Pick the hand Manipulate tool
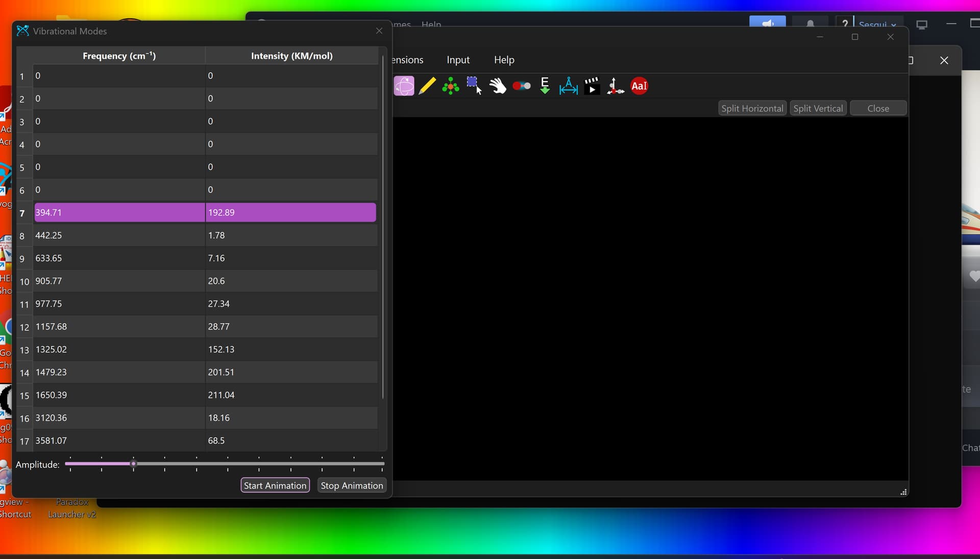980x559 pixels. point(498,86)
